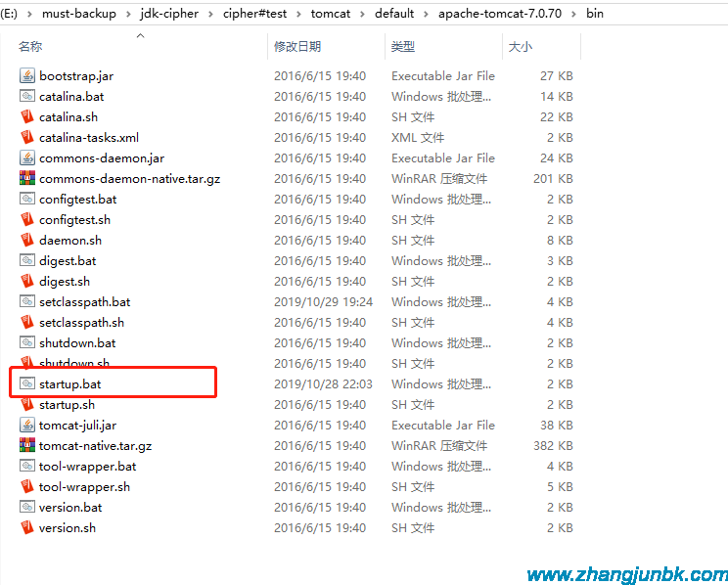Navigate to jdk-cipher in the address bar
Screen dimensions: 728x585
[169, 14]
